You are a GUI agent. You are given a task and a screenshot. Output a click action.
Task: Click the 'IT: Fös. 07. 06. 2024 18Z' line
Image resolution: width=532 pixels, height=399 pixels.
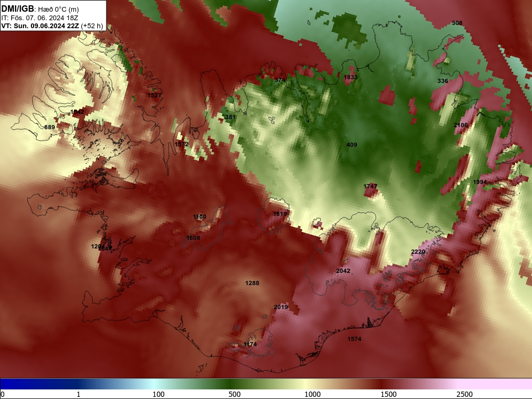[40, 18]
